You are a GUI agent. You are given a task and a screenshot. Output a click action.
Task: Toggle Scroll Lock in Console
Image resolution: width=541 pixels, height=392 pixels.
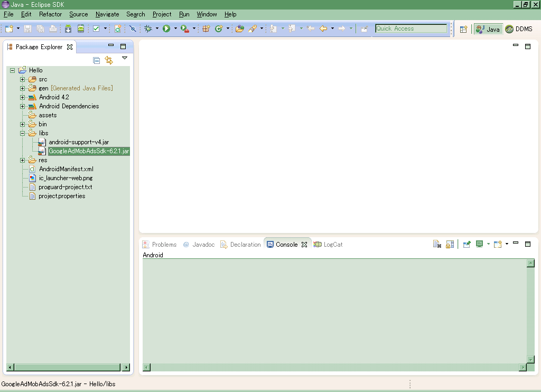[x=450, y=244]
